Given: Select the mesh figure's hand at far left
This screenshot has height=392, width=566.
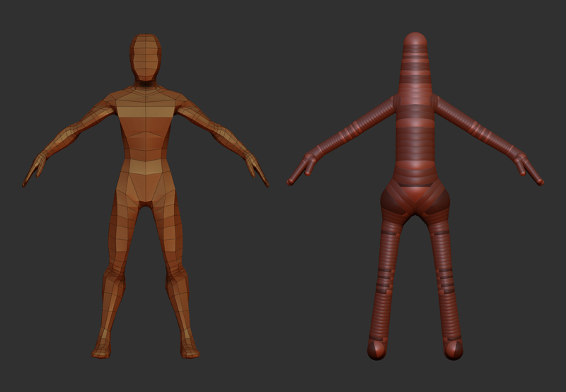Looking at the screenshot, I should [34, 170].
